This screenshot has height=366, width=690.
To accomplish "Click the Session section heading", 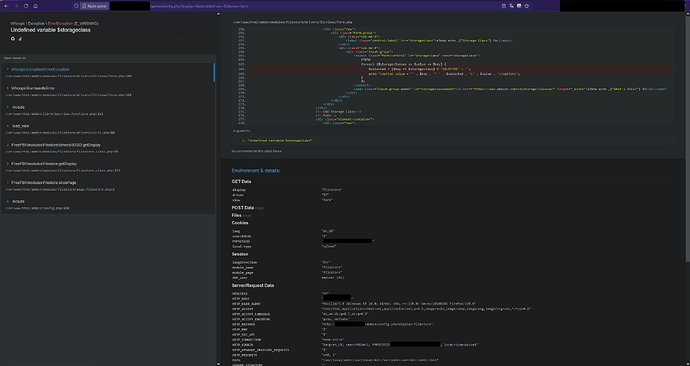I will pyautogui.click(x=240, y=254).
